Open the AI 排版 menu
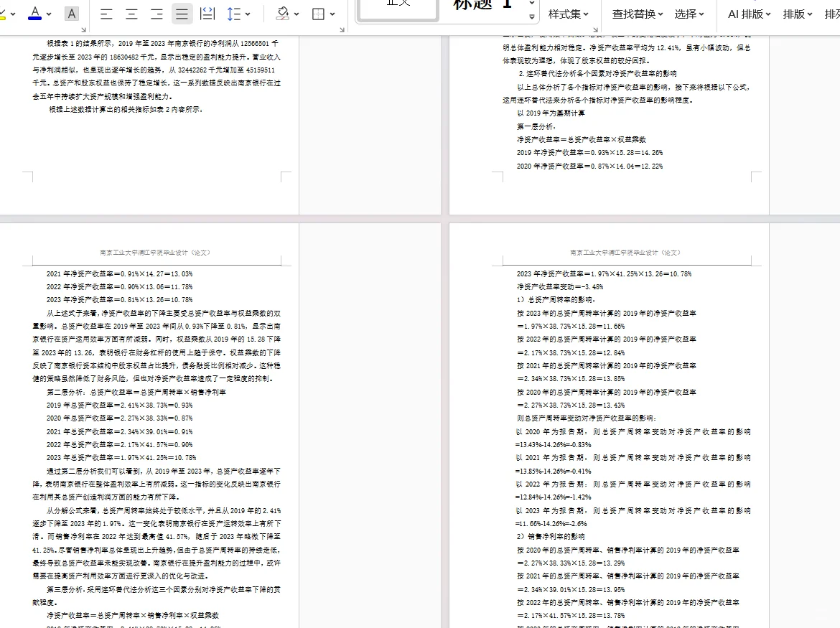The image size is (840, 628). (749, 14)
